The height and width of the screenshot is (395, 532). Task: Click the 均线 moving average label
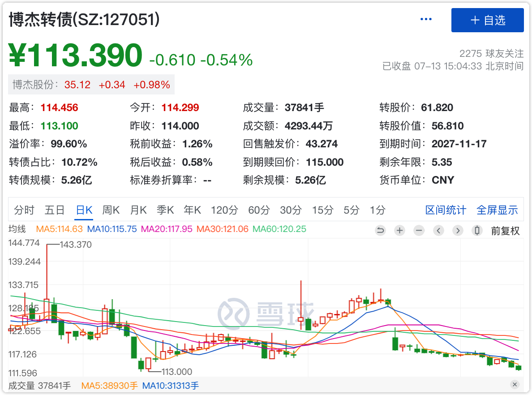click(x=17, y=229)
